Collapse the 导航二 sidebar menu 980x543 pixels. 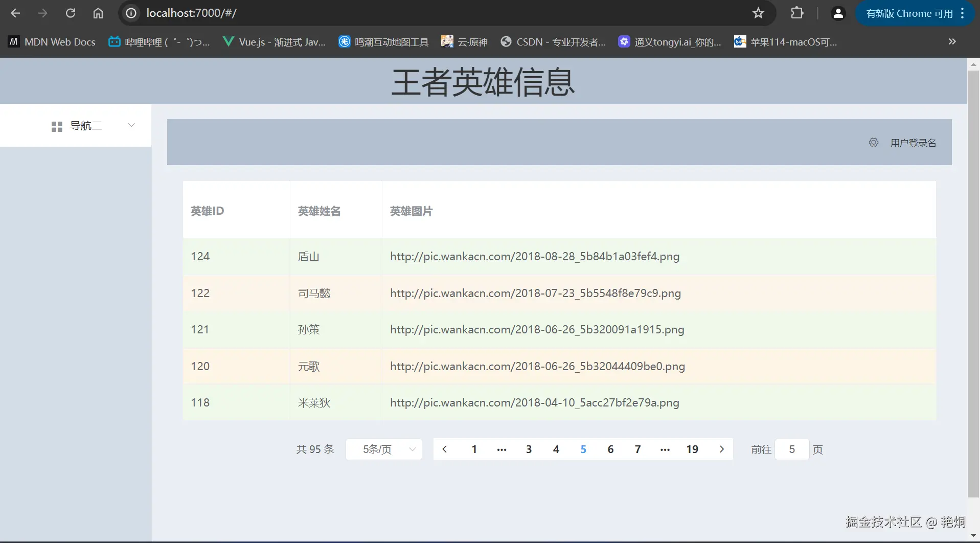click(131, 125)
